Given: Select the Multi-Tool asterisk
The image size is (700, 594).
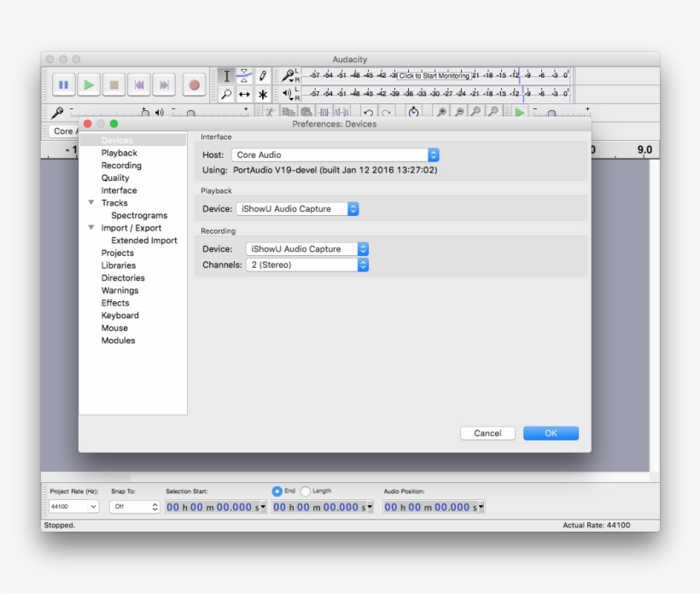Looking at the screenshot, I should pyautogui.click(x=263, y=94).
